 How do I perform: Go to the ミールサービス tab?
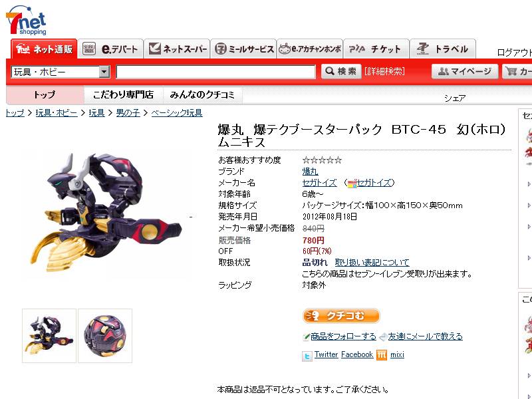244,49
